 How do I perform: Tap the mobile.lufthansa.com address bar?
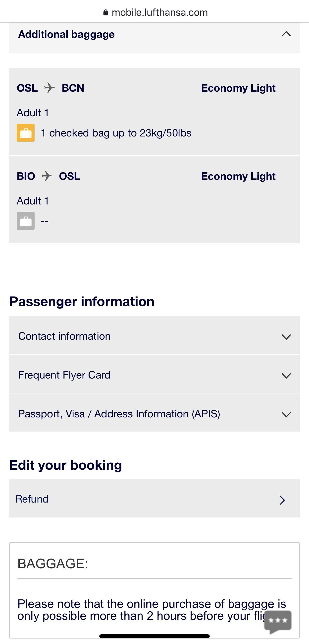pos(159,12)
